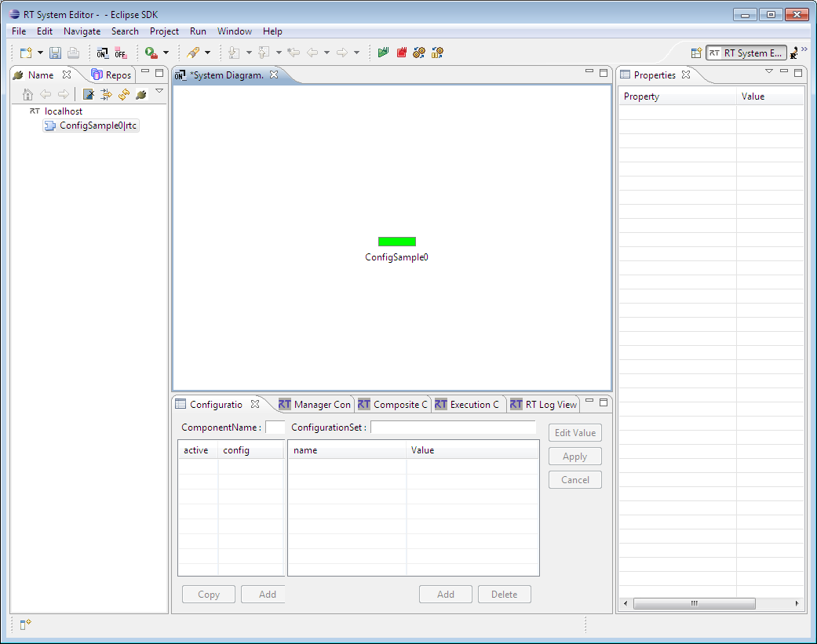This screenshot has height=644, width=817.
Task: Click the Open Perspective icon
Action: (x=696, y=53)
